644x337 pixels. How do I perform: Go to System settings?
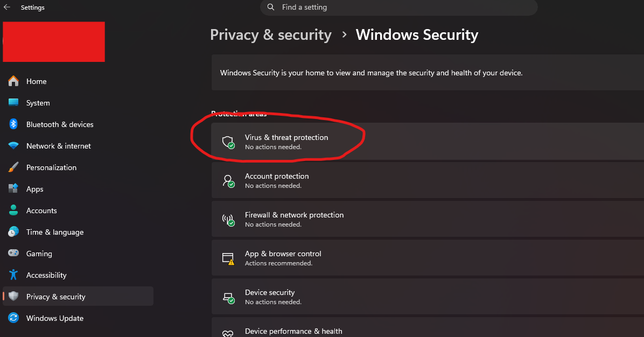(x=38, y=103)
